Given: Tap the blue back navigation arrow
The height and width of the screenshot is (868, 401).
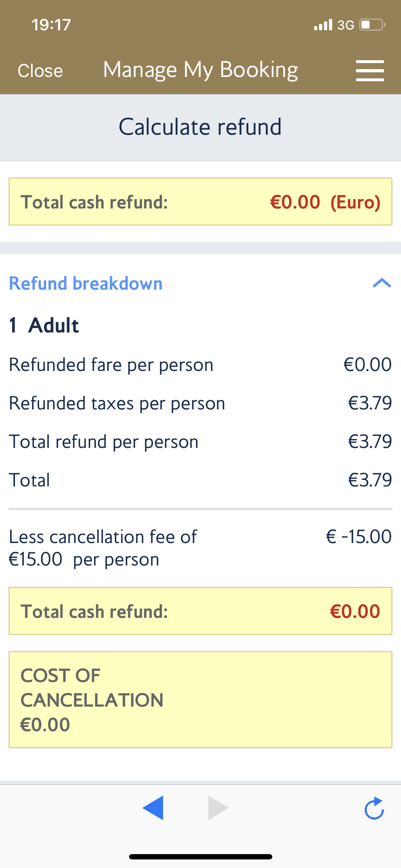Looking at the screenshot, I should coord(153,808).
